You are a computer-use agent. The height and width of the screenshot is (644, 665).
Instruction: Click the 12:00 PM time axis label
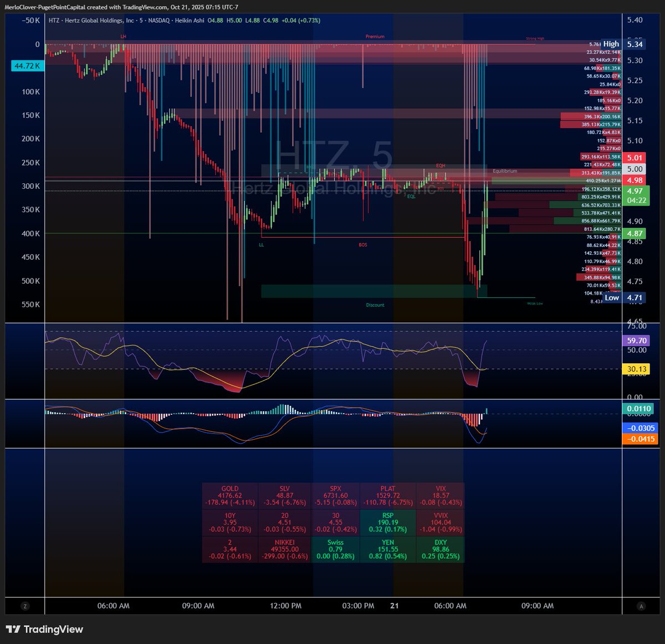pos(286,606)
